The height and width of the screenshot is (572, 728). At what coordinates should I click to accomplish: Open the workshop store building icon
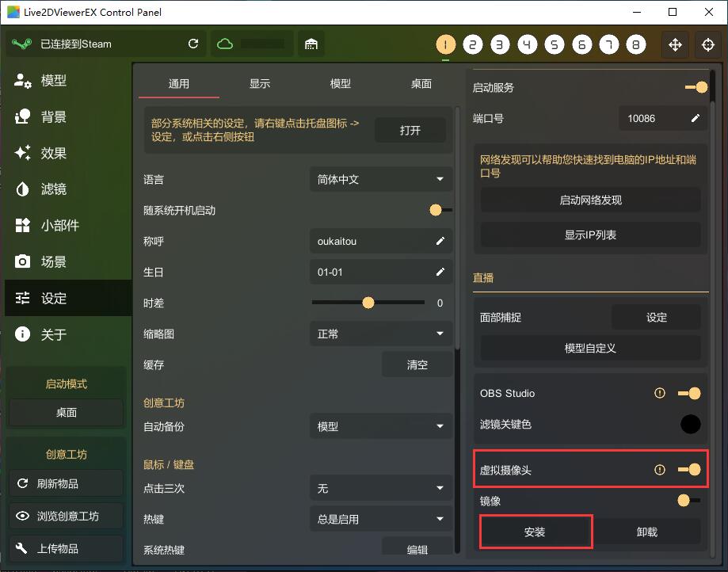tap(311, 44)
